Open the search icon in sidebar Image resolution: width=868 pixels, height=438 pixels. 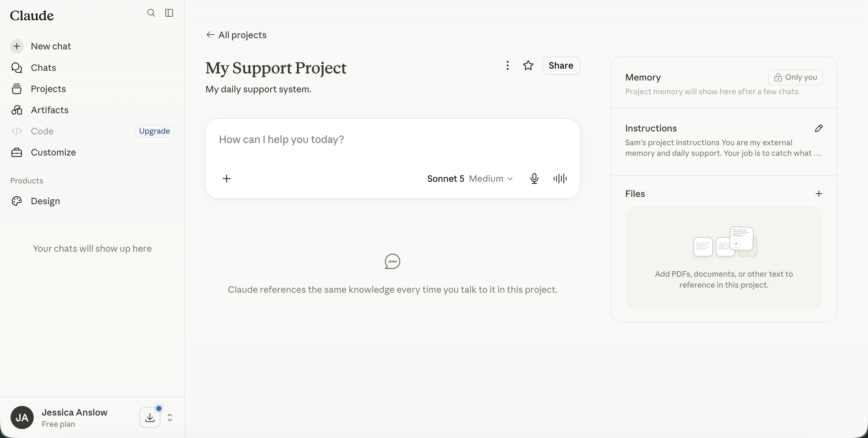tap(151, 13)
